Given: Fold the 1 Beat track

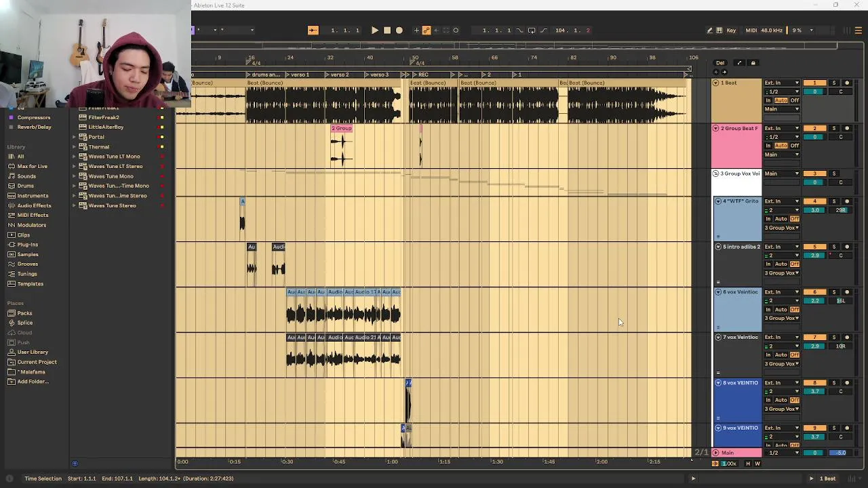Looking at the screenshot, I should click(715, 83).
